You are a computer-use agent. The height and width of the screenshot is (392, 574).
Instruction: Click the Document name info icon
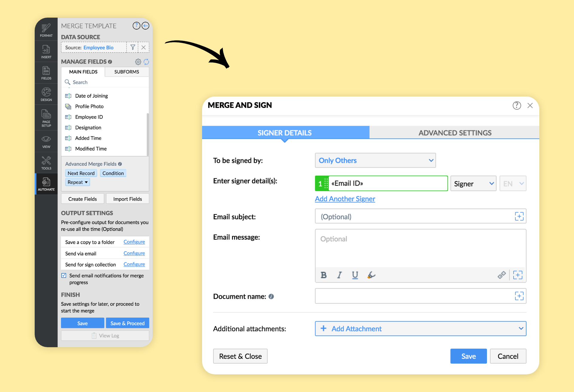coord(271,296)
